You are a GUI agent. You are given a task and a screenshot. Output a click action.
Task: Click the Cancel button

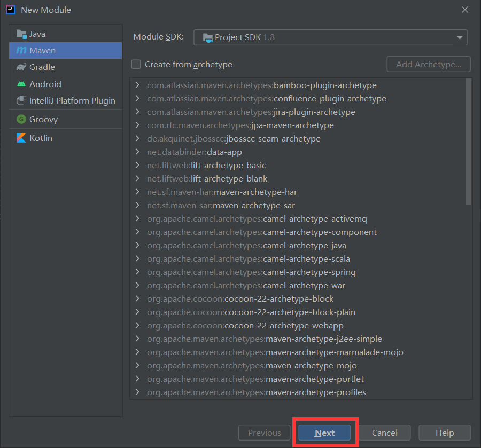pos(384,433)
